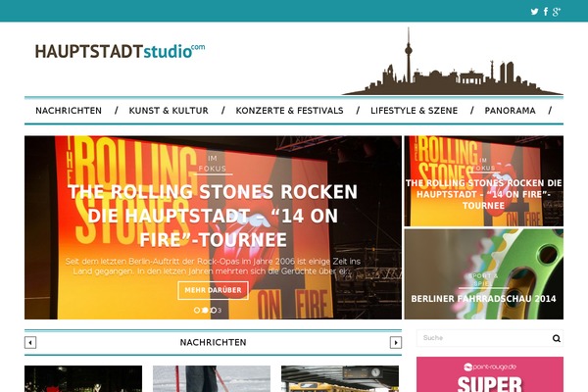588x392 pixels.
Task: Open the Google Plus icon
Action: tap(557, 12)
